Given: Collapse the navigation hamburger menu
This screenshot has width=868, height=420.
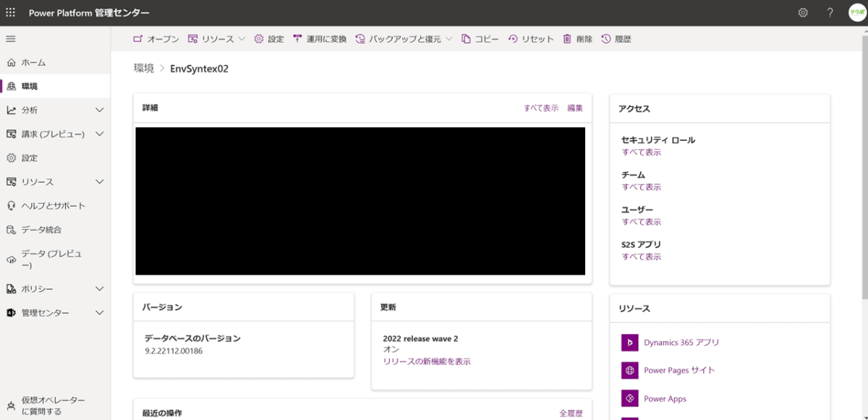Looking at the screenshot, I should click(11, 38).
